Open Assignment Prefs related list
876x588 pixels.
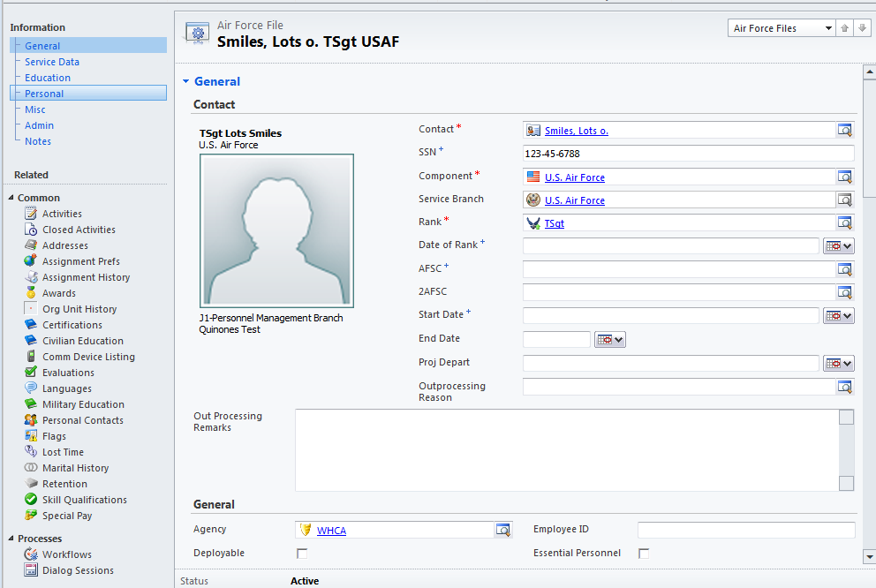81,261
